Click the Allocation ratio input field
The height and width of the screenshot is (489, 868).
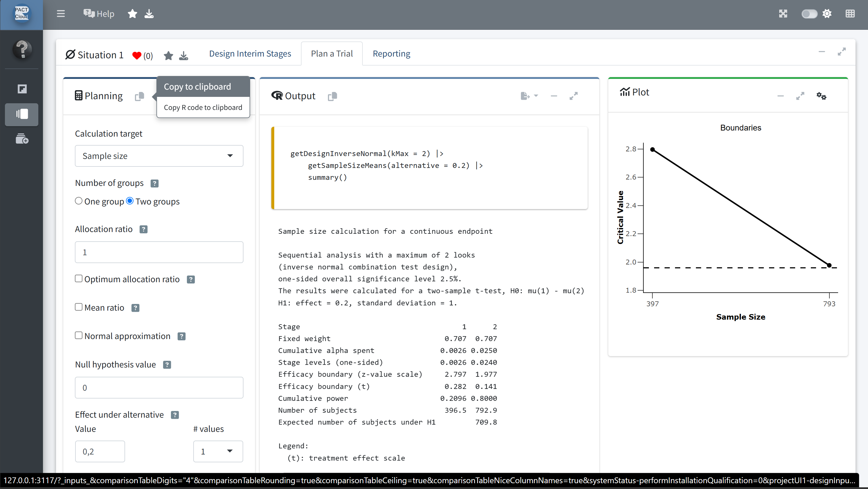click(159, 252)
